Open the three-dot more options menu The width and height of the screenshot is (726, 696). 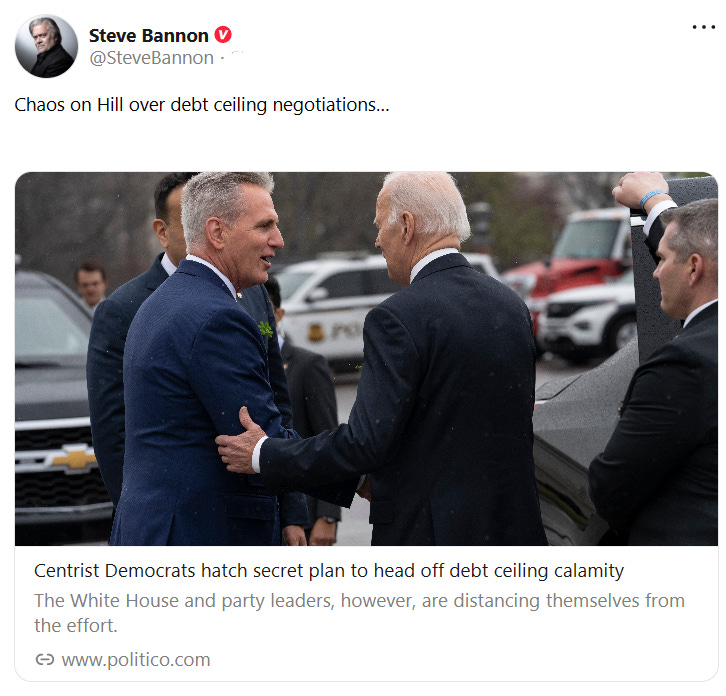click(703, 27)
